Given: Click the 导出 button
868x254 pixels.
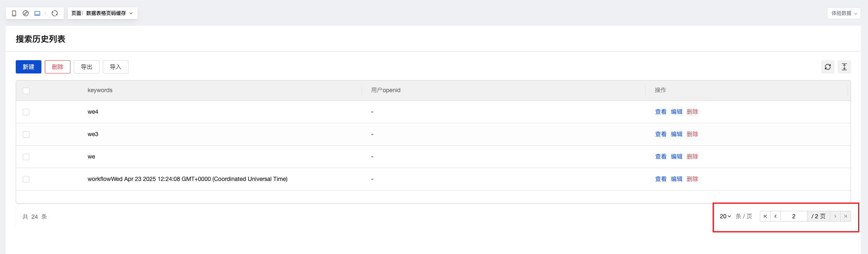Looking at the screenshot, I should pos(87,67).
